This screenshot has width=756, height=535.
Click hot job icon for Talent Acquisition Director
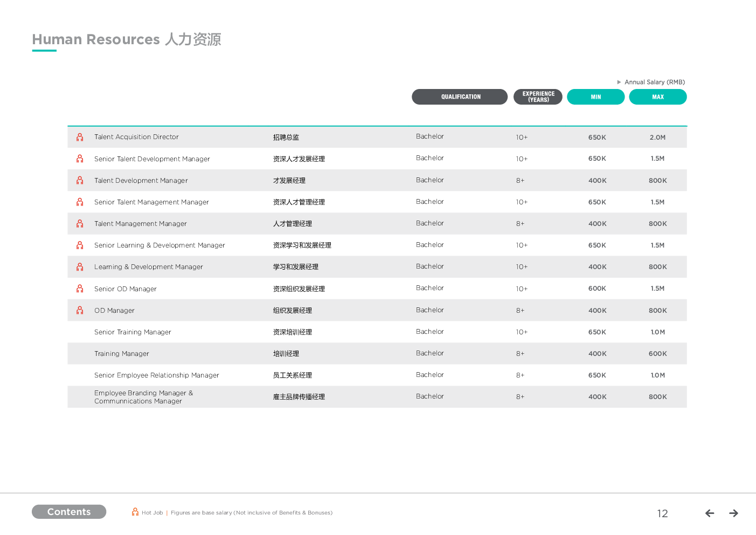(80, 137)
